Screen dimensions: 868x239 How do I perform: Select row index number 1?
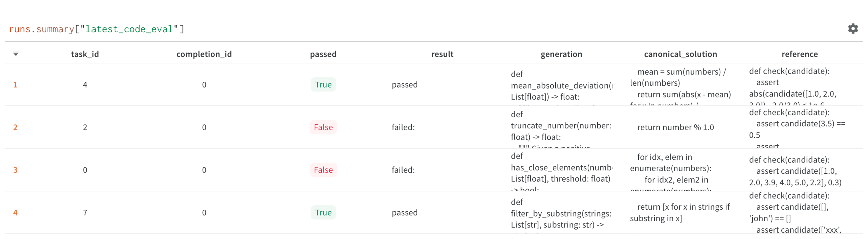click(15, 85)
